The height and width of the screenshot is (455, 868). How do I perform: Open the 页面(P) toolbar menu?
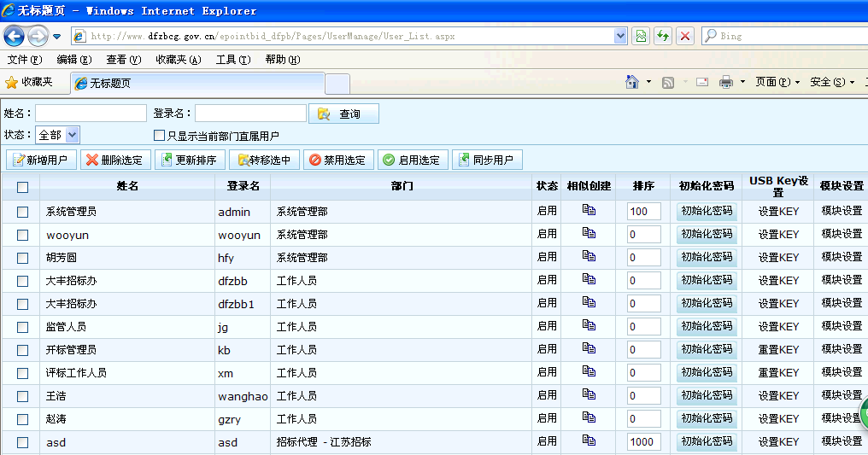click(x=777, y=82)
